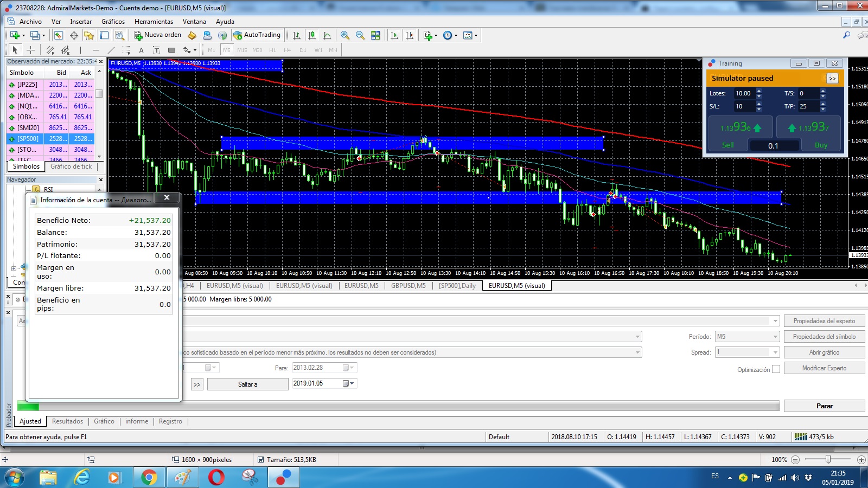
Task: Switch chart to W1 timeframe
Action: click(x=318, y=50)
